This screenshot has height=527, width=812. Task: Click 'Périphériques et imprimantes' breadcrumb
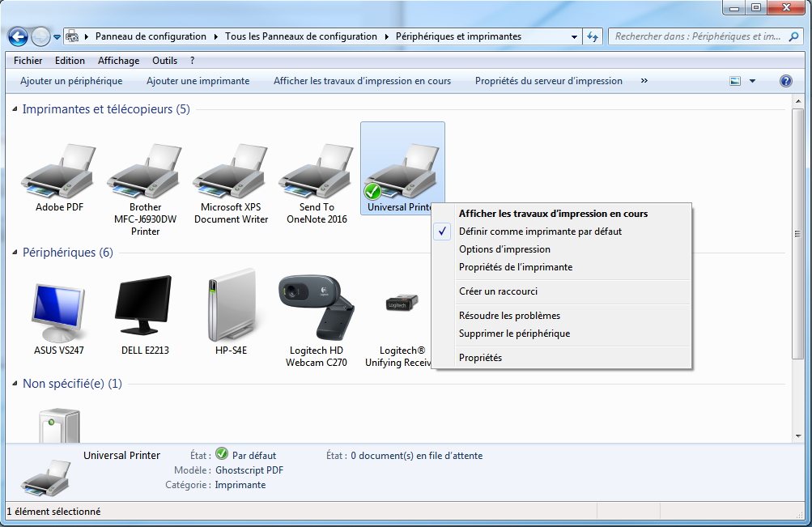pyautogui.click(x=458, y=36)
